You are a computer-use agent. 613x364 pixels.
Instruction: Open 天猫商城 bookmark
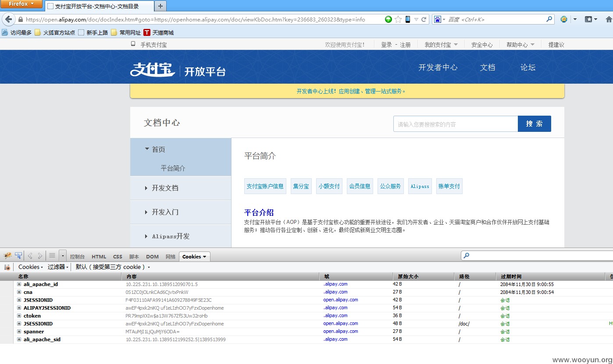click(159, 32)
